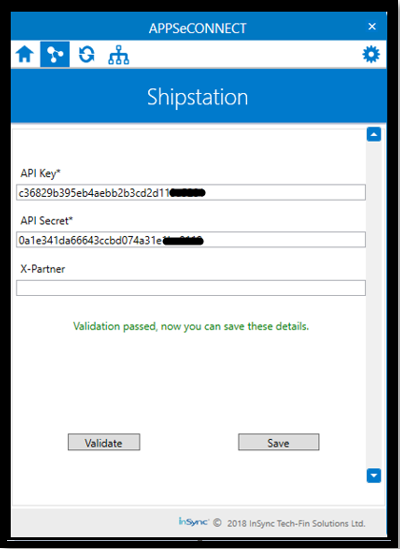The height and width of the screenshot is (549, 400).
Task: Click the InSync logo in footer
Action: pyautogui.click(x=193, y=522)
